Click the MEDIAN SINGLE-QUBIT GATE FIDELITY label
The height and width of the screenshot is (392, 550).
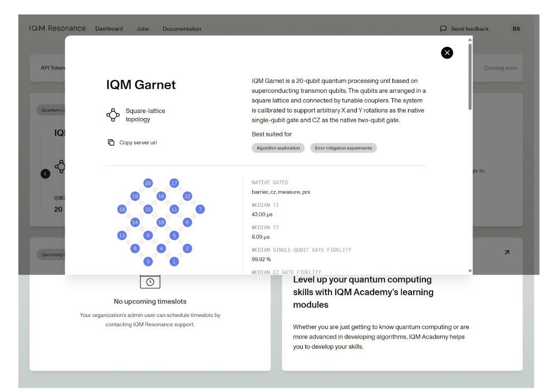[301, 250]
